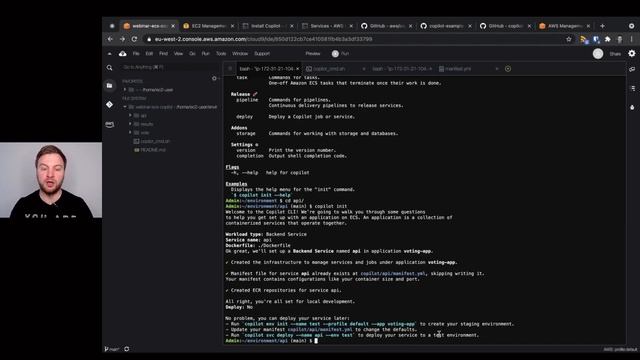Collapse the menu bar with the up arrow
This screenshot has width=640, height=360.
coord(109,53)
